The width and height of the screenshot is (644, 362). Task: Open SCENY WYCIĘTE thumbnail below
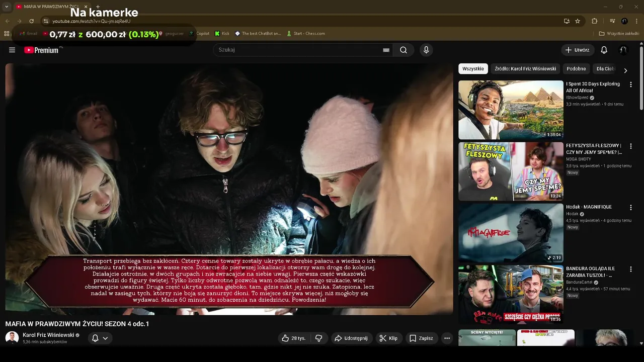tap(487, 337)
